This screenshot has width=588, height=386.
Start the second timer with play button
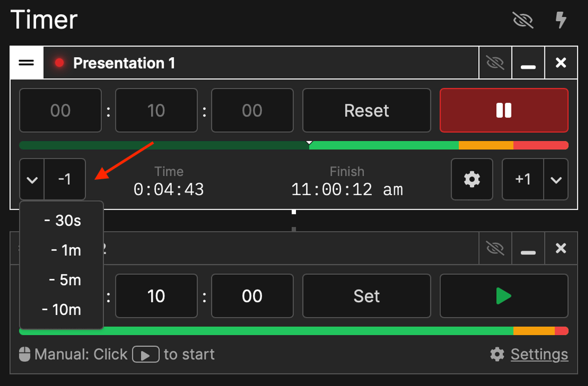tap(504, 296)
